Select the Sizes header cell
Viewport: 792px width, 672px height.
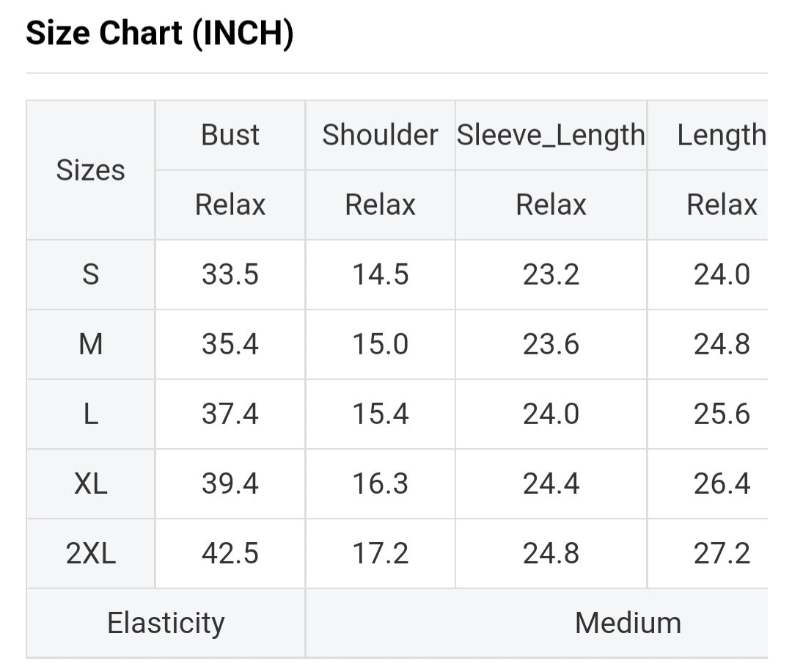click(x=90, y=170)
